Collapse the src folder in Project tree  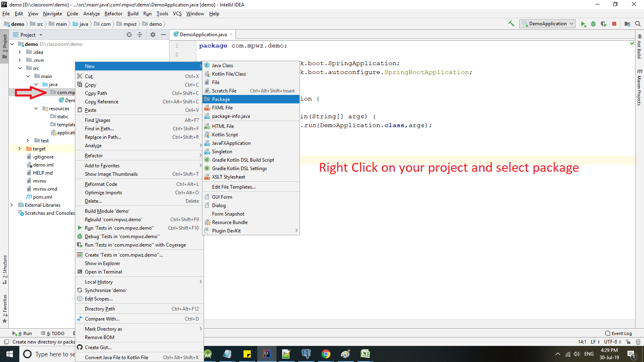tap(20, 68)
